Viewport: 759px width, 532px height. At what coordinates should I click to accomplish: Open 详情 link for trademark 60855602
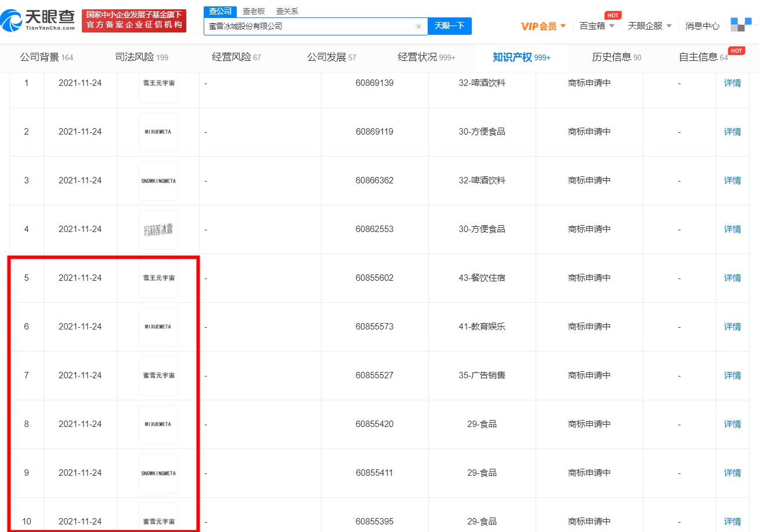732,278
